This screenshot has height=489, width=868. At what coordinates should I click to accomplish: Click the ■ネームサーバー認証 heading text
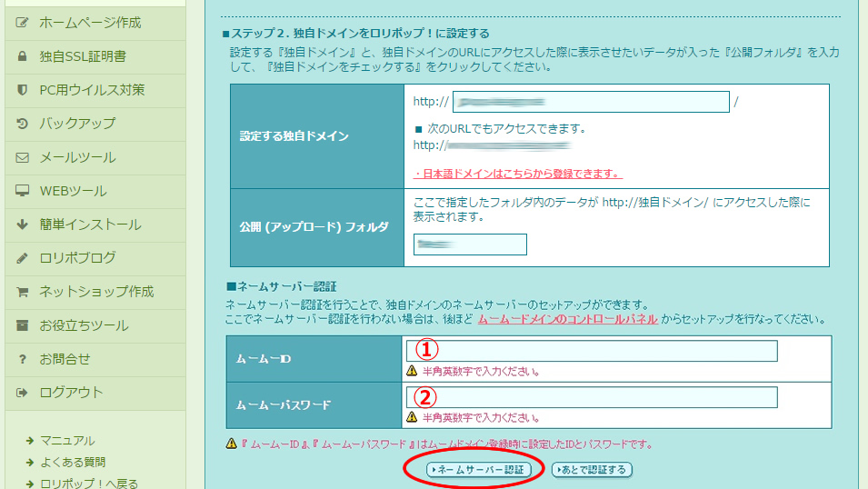(x=281, y=287)
